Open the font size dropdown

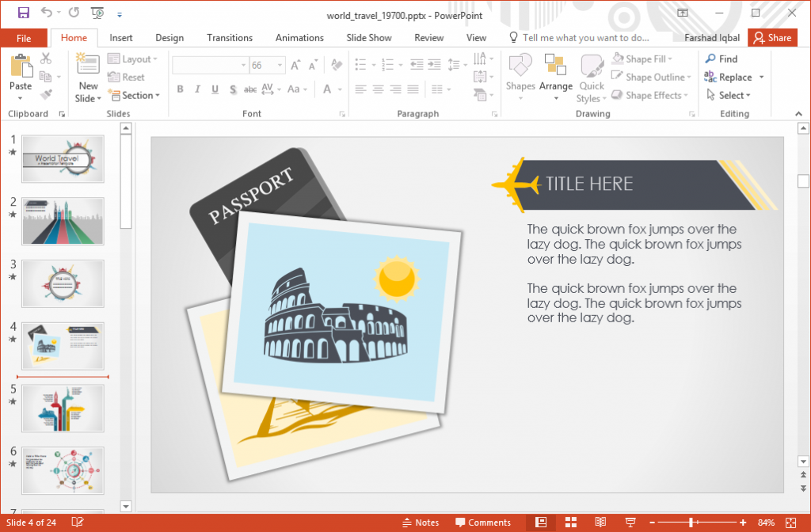(277, 65)
